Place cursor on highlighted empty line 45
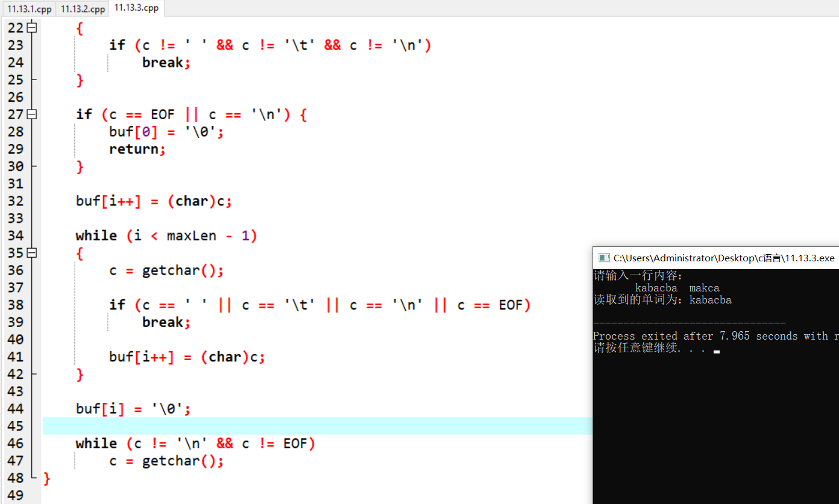839x504 pixels. (317, 426)
